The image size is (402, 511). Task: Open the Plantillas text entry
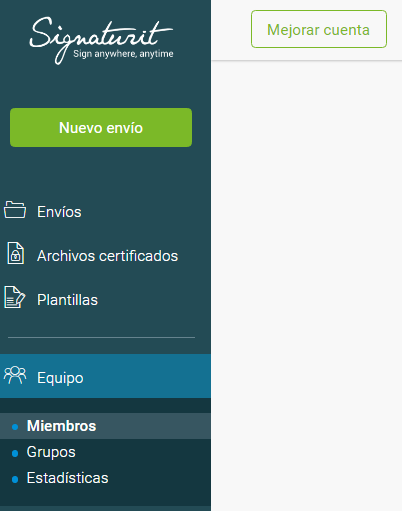coord(67,300)
